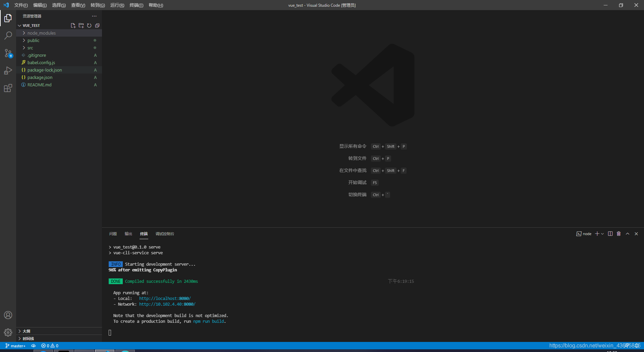Open the Extensions view

tap(8, 88)
